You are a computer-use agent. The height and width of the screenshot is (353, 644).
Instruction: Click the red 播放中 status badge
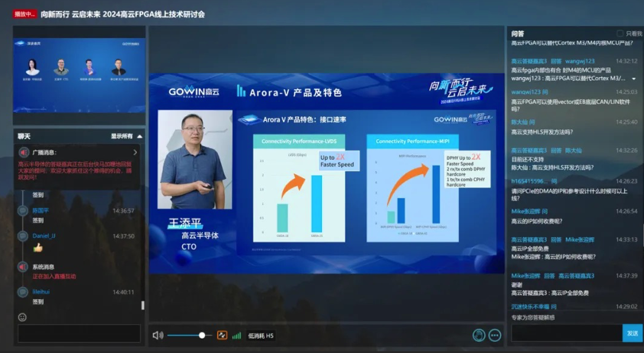(25, 14)
